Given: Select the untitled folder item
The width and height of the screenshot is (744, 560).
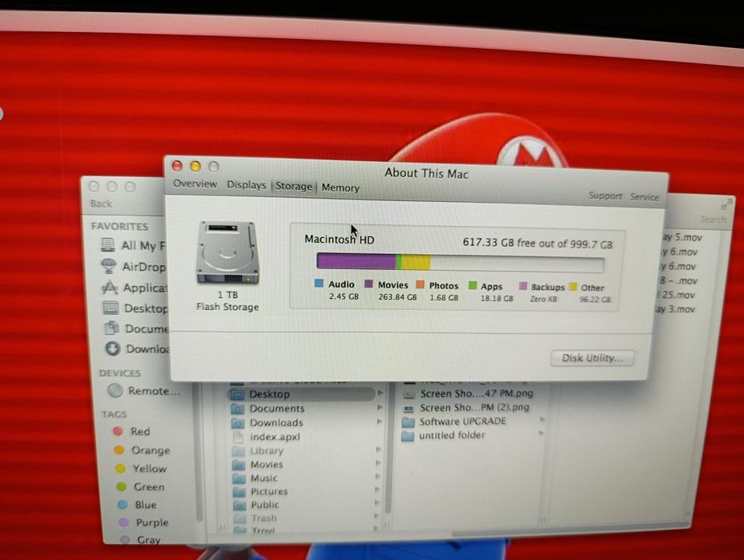Looking at the screenshot, I should (x=443, y=435).
